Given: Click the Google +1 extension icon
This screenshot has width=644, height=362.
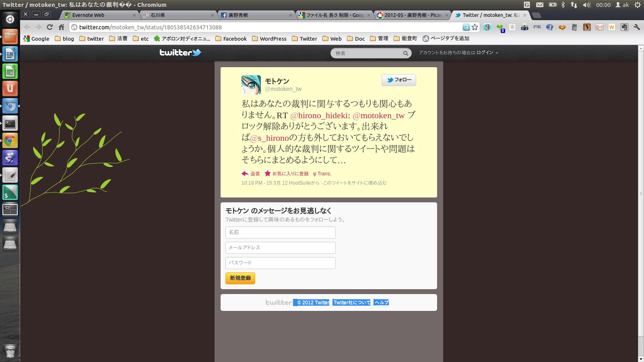Looking at the screenshot, I should click(x=599, y=27).
